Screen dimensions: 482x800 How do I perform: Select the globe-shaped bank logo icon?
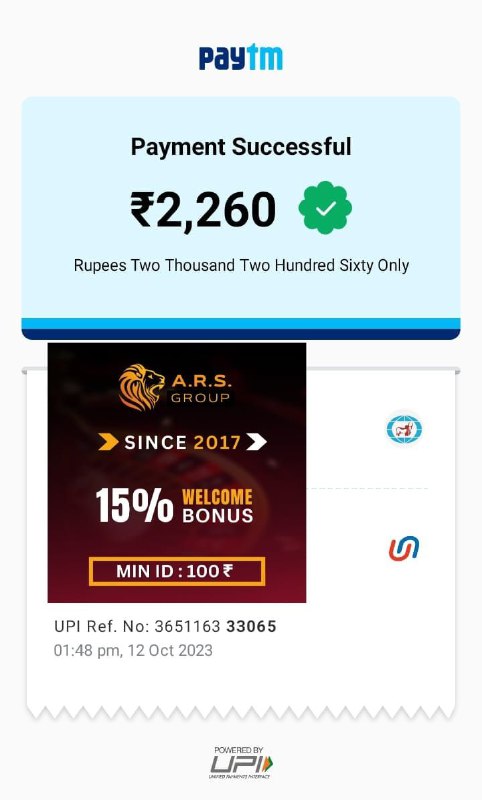click(x=404, y=429)
